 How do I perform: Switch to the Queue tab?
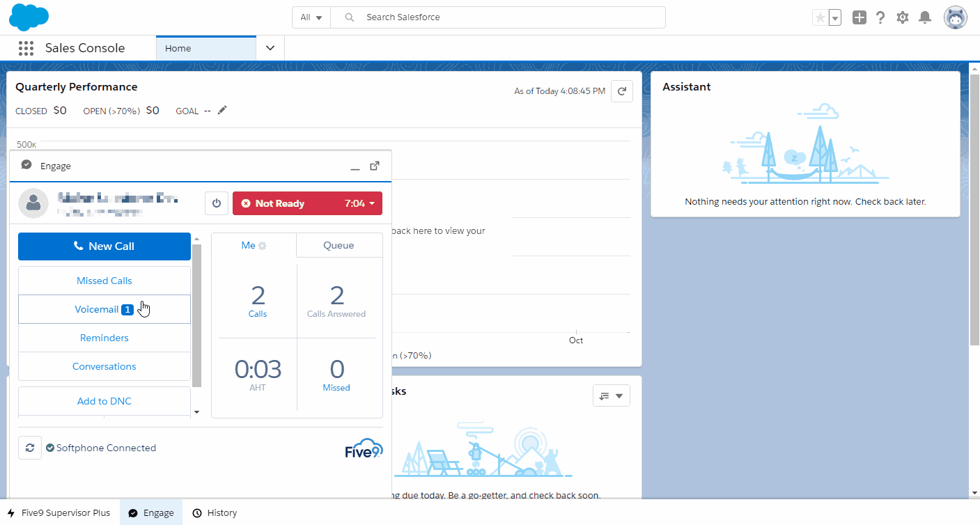[339, 245]
